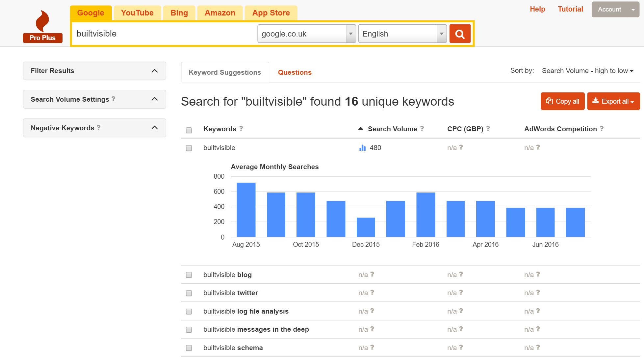Switch to the App Store tab

pyautogui.click(x=271, y=13)
